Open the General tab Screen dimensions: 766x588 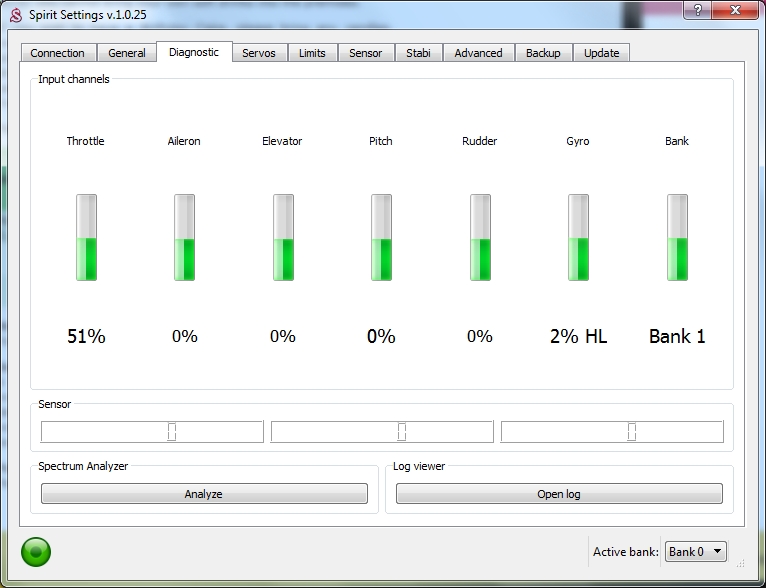click(x=127, y=53)
